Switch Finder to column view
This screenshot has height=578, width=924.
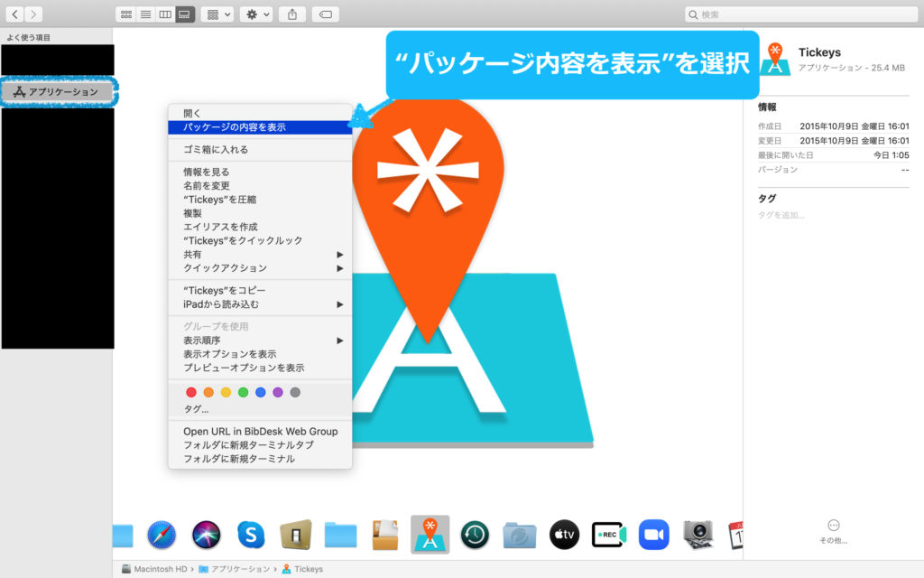pos(165,14)
